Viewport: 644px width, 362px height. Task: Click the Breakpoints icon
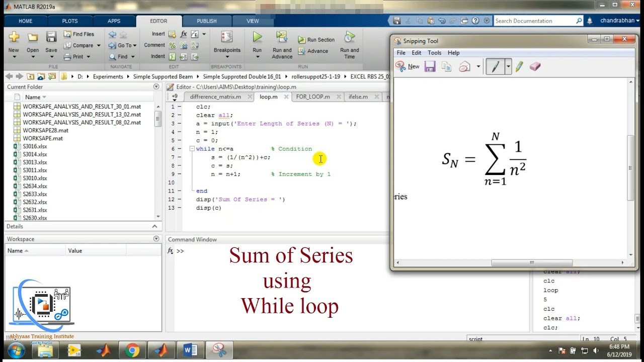click(227, 37)
